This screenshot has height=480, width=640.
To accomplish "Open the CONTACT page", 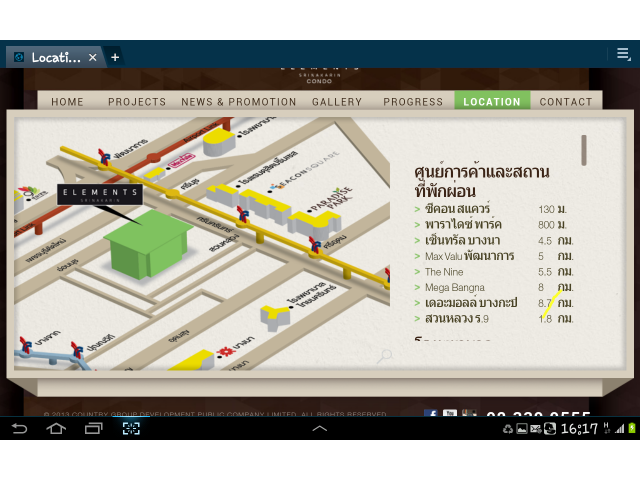I will click(x=566, y=102).
